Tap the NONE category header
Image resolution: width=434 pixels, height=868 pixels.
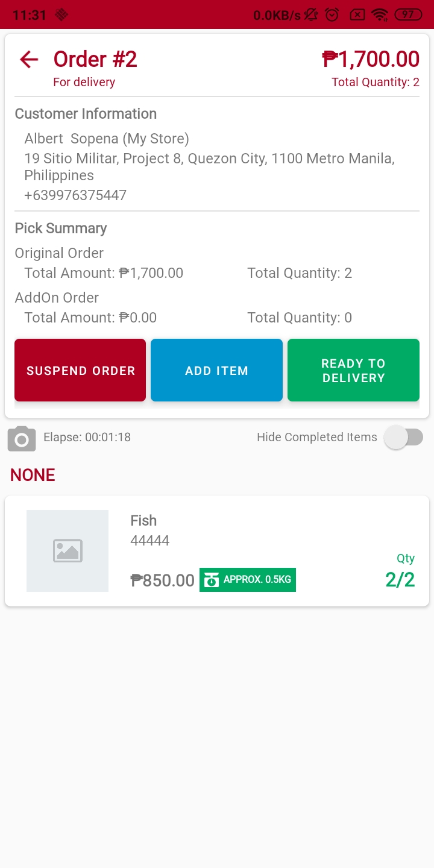pyautogui.click(x=33, y=475)
